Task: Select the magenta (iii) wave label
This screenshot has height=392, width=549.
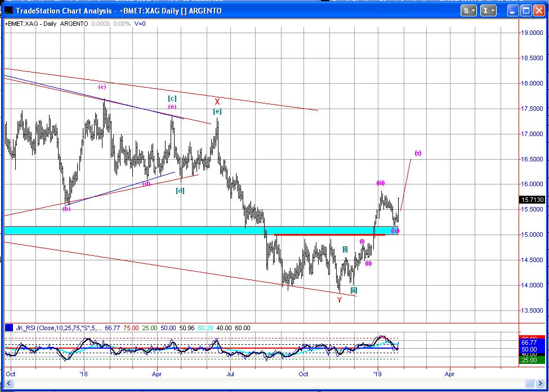Action: pos(381,183)
